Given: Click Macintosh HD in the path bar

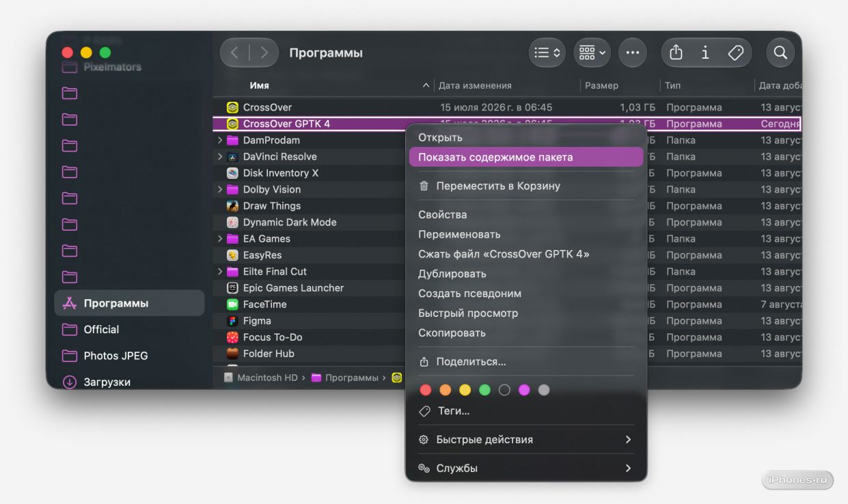Looking at the screenshot, I should click(260, 378).
